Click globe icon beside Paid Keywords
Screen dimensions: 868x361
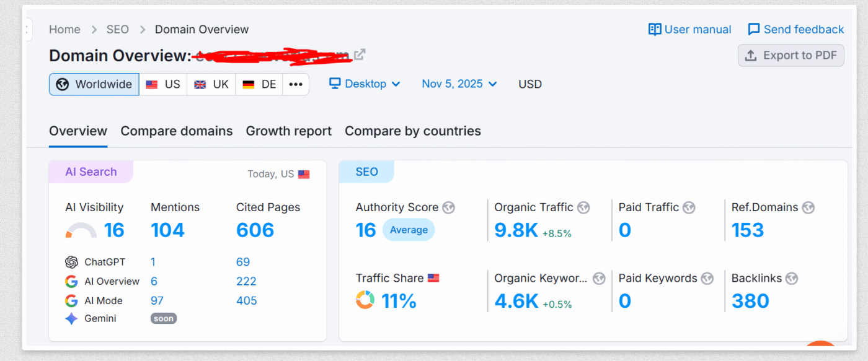click(707, 278)
